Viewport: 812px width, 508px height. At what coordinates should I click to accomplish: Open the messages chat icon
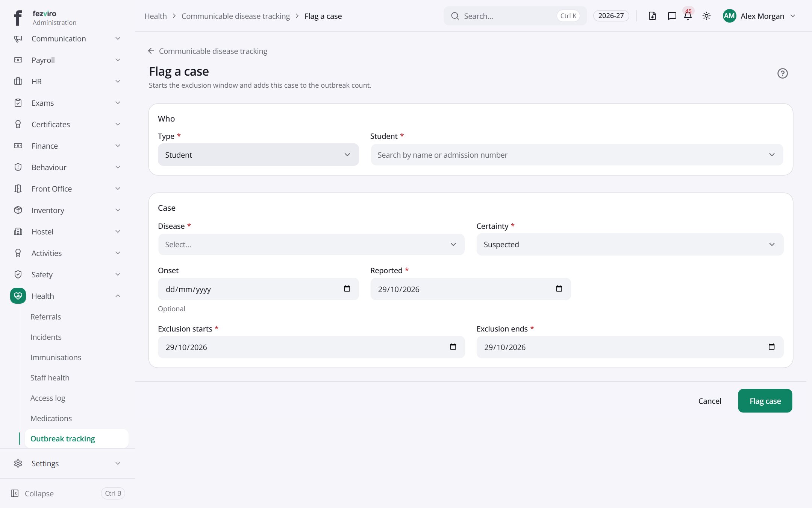[x=672, y=16]
